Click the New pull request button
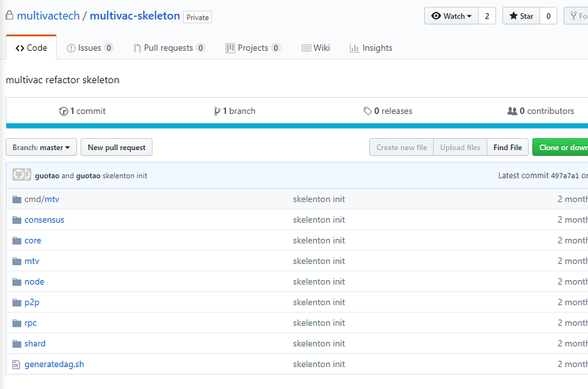This screenshot has height=389, width=588. click(x=117, y=147)
